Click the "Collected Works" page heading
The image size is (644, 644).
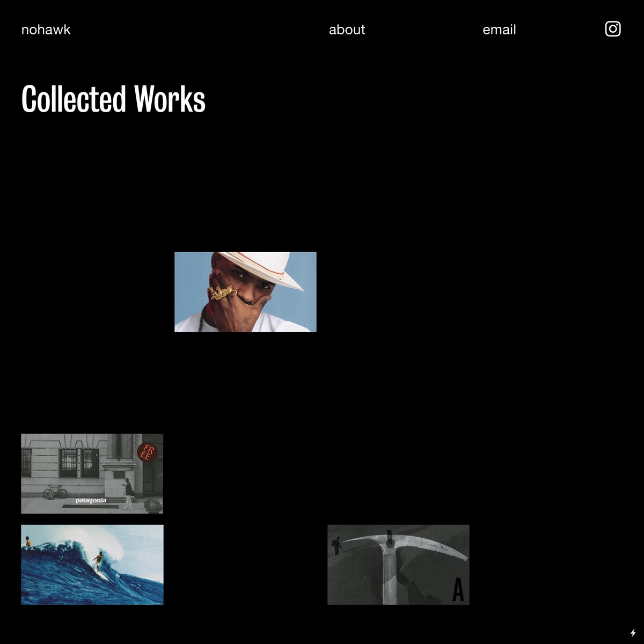pos(113,99)
